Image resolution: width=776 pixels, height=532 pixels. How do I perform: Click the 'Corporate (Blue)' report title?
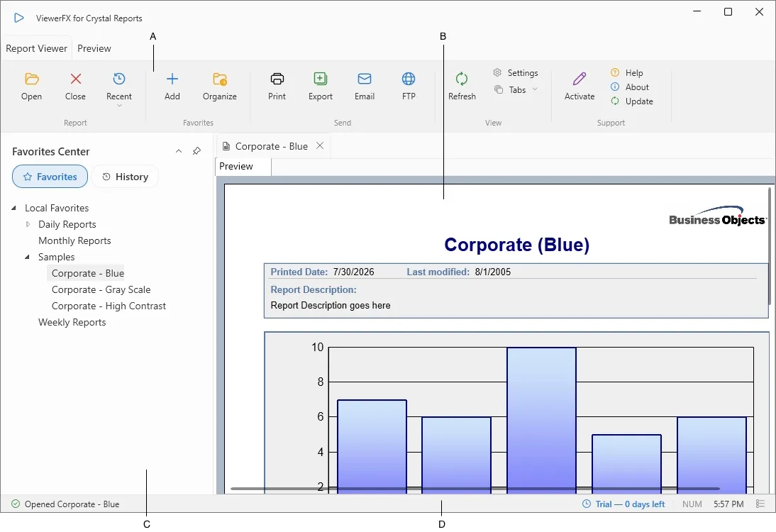pos(516,245)
